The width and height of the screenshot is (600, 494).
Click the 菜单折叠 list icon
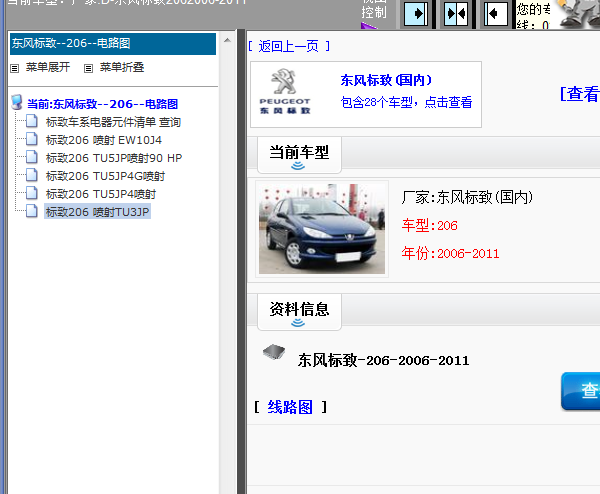[x=88, y=68]
